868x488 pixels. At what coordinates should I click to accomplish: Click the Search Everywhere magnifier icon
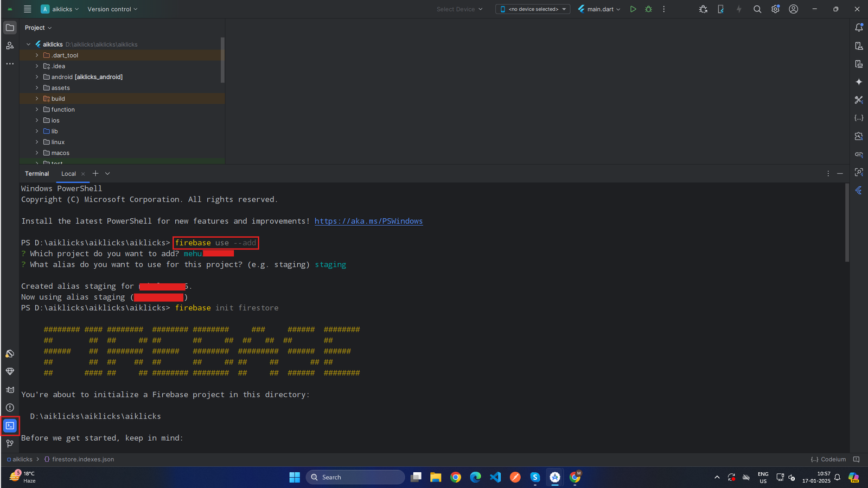(757, 9)
